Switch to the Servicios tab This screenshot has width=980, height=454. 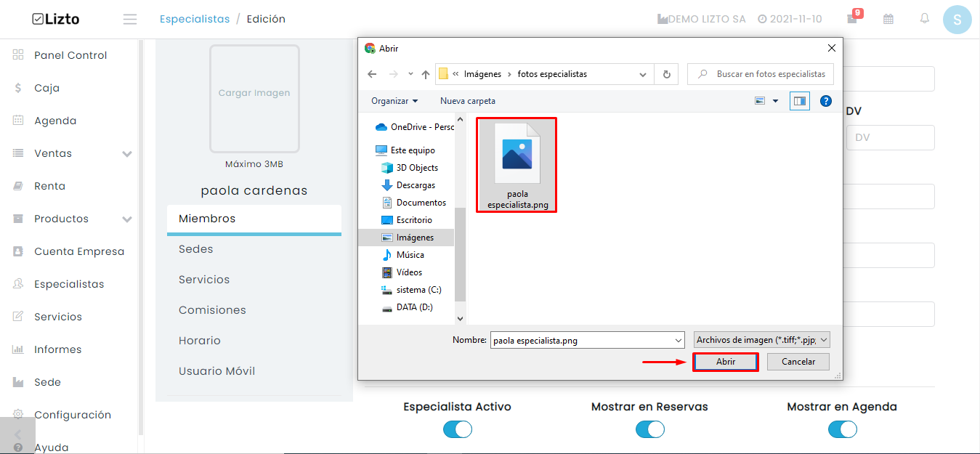pyautogui.click(x=204, y=280)
